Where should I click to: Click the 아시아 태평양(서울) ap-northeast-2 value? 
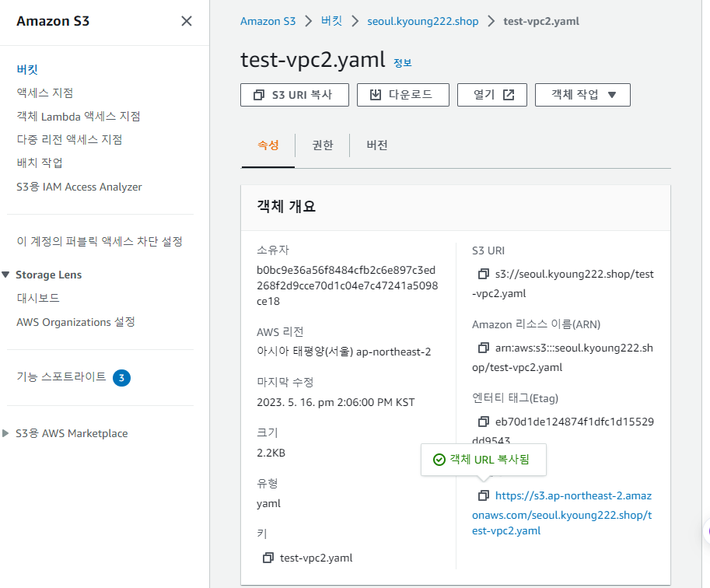coord(344,352)
